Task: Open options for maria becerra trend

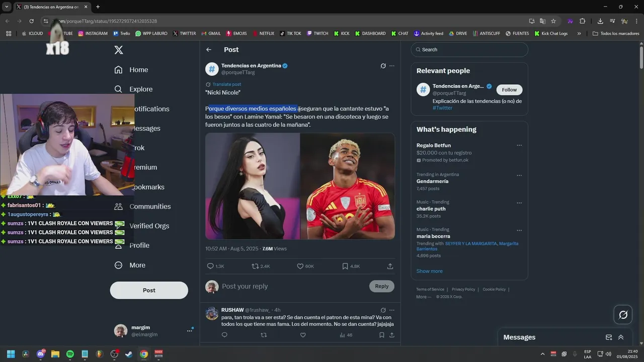Action: click(x=519, y=230)
